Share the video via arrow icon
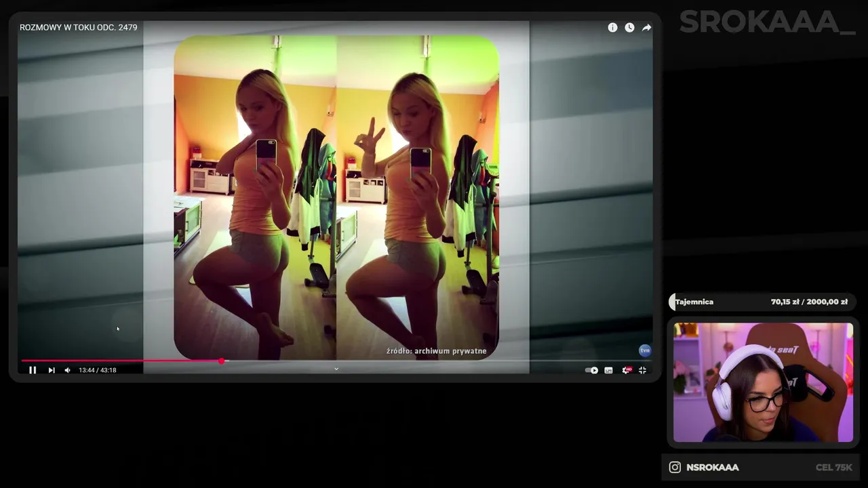The image size is (868, 488). [646, 28]
